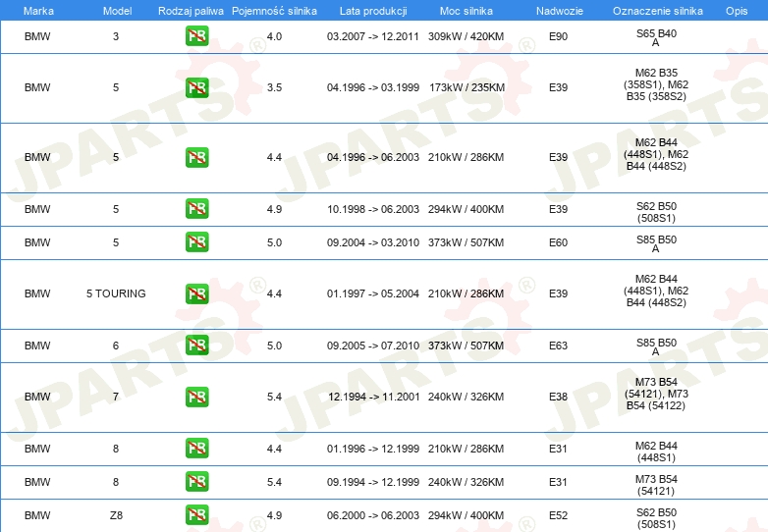Click engine code S65 B40 A
The image size is (768, 532).
point(656,37)
